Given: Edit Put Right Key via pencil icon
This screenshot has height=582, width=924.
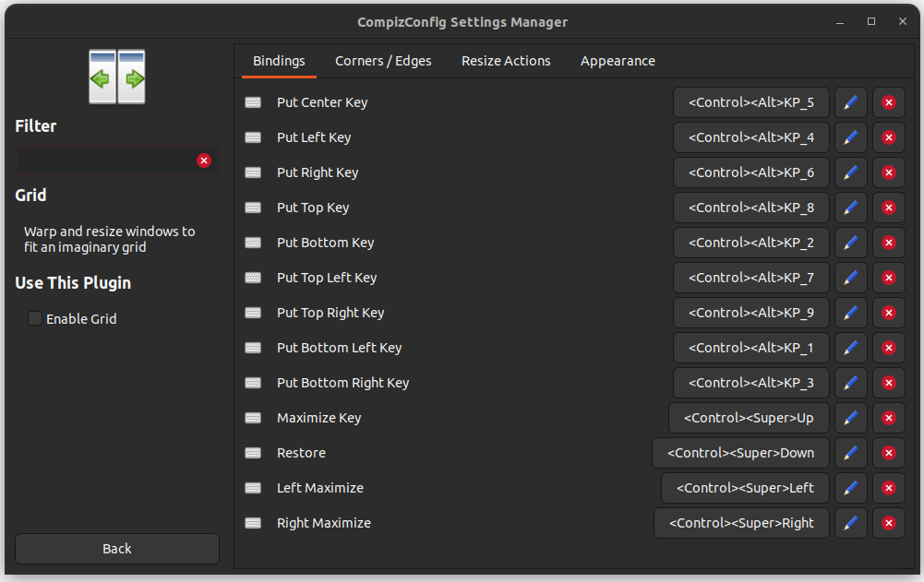Looking at the screenshot, I should click(851, 172).
